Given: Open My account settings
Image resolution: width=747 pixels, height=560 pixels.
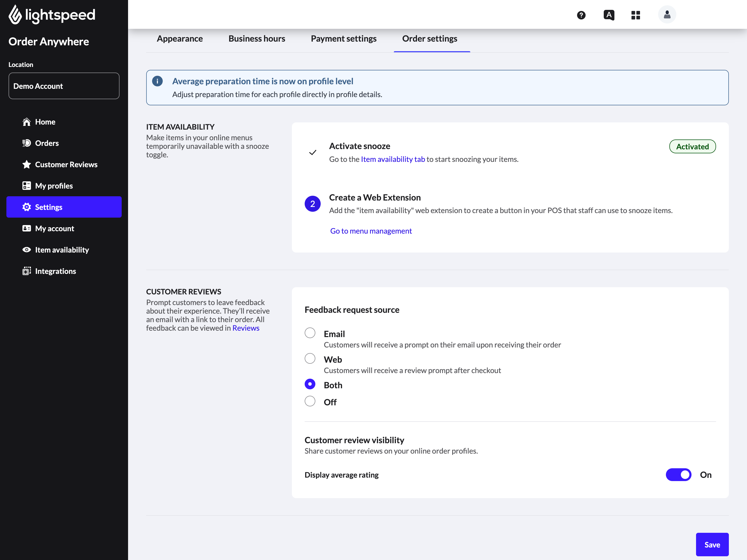Looking at the screenshot, I should [54, 228].
